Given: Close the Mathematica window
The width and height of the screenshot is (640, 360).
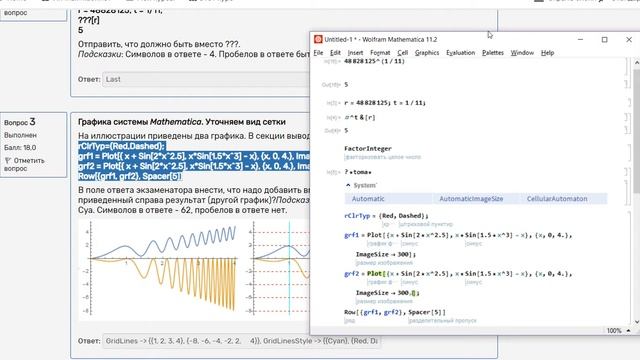Looking at the screenshot, I should [629, 39].
